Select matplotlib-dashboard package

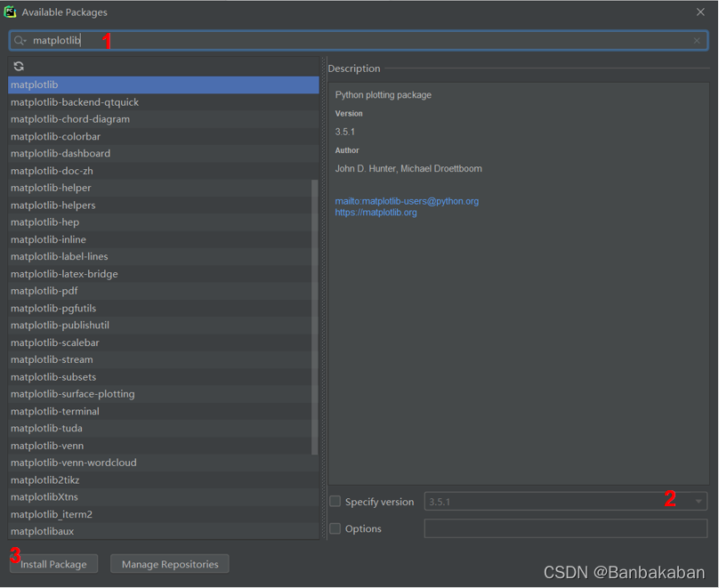tap(163, 154)
